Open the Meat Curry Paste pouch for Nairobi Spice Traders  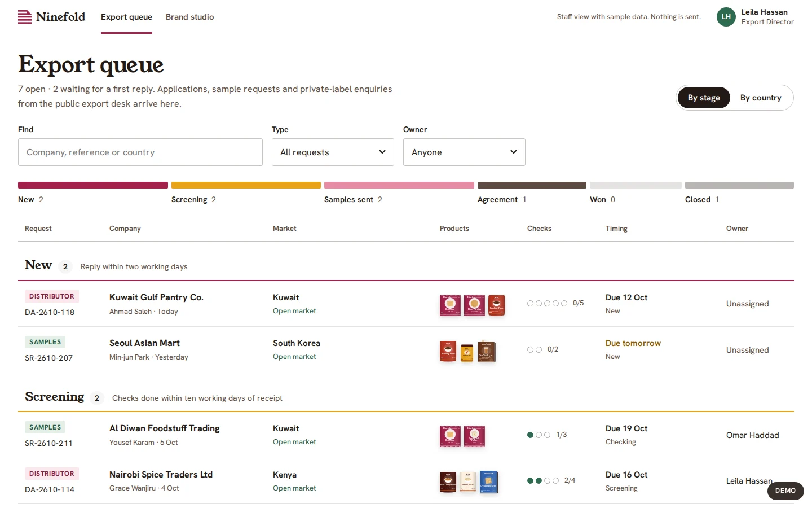pos(448,482)
